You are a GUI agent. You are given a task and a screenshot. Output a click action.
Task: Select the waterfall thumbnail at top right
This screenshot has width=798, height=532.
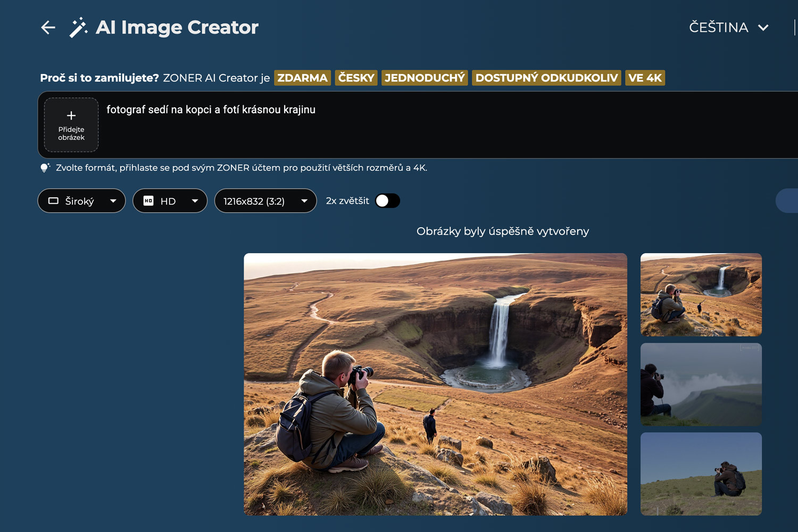point(701,295)
